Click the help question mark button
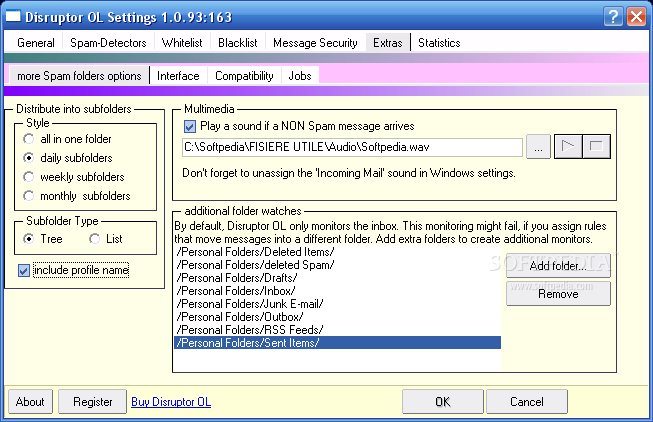 pos(613,17)
